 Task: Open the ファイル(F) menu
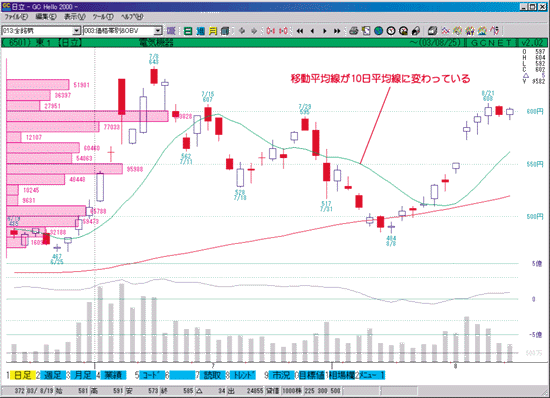click(x=16, y=16)
